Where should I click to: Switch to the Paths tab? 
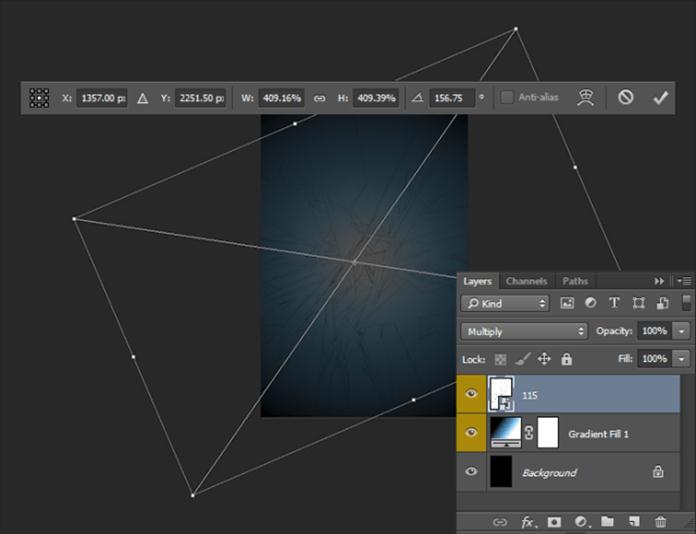pos(575,281)
